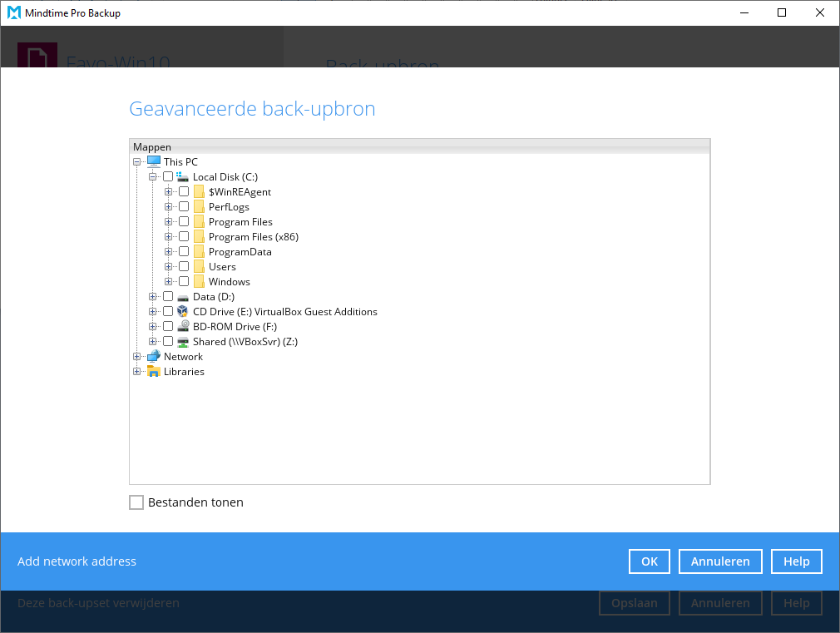This screenshot has width=840, height=633.
Task: Click Annuleren in the blue dialog bar
Action: click(x=720, y=561)
